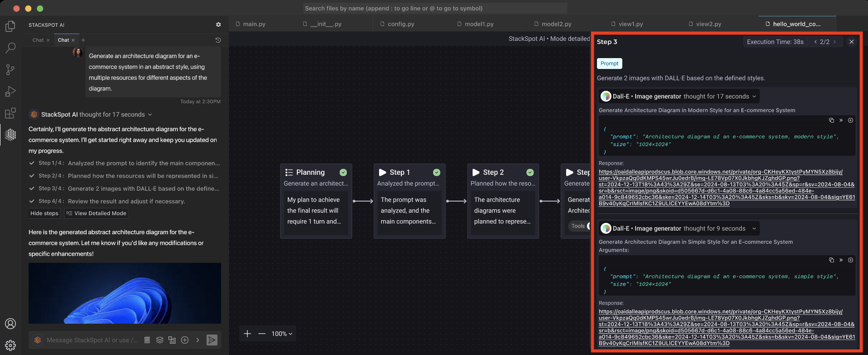The height and width of the screenshot is (355, 868).
Task: Open the Extensions view in activity bar
Action: pyautogui.click(x=10, y=113)
